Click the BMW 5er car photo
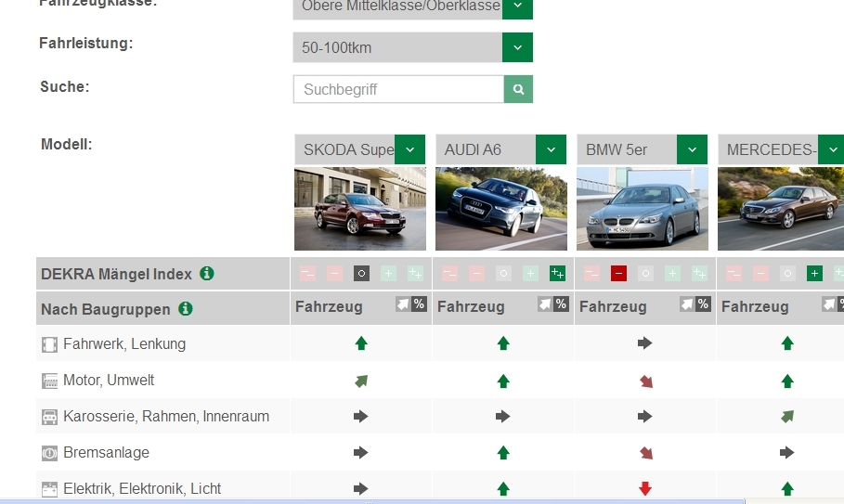This screenshot has height=504, width=844. pyautogui.click(x=642, y=209)
